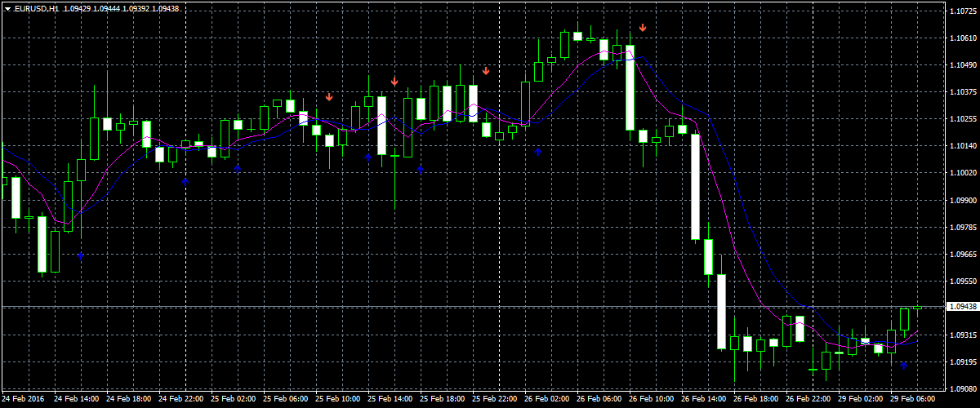The height and width of the screenshot is (408, 980).
Task: Click the 25 Feb 18:00 time label
Action: pyautogui.click(x=442, y=400)
